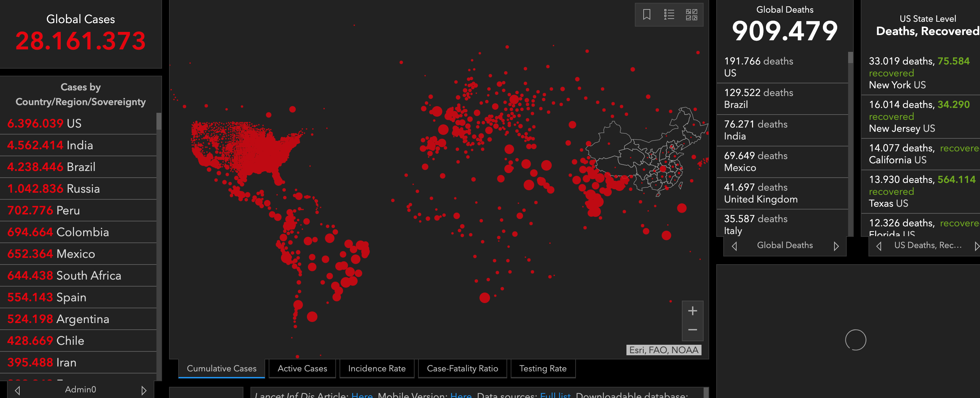
Task: Open the map bookmarks icon
Action: [x=646, y=15]
